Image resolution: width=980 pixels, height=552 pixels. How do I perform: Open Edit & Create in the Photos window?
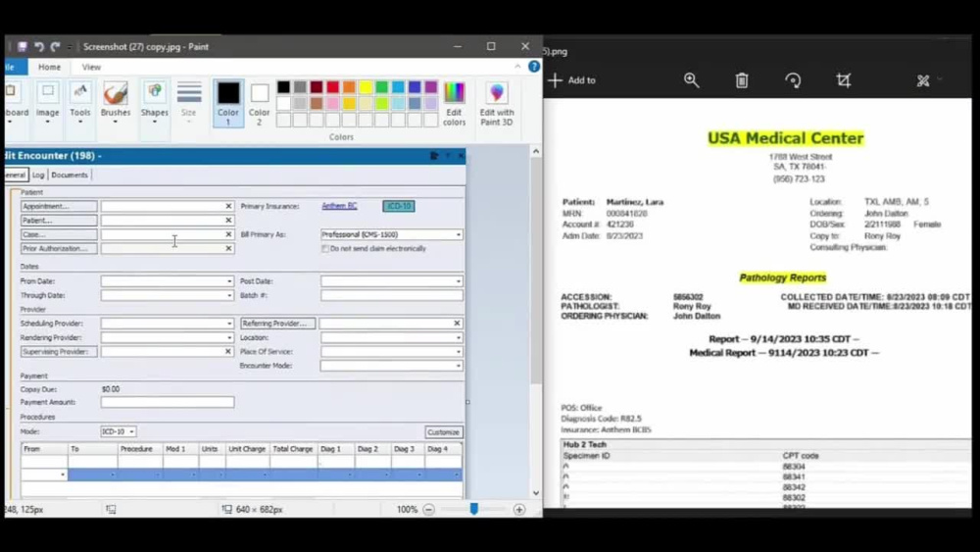[x=928, y=80]
